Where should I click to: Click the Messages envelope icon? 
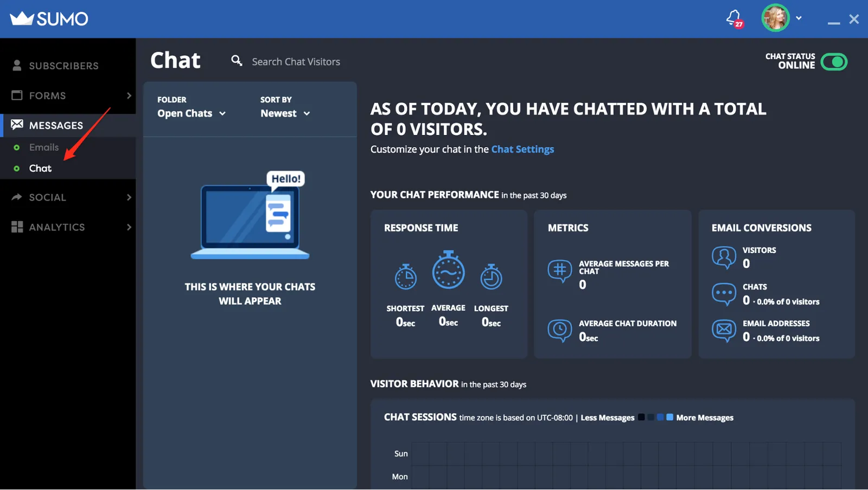click(x=17, y=125)
